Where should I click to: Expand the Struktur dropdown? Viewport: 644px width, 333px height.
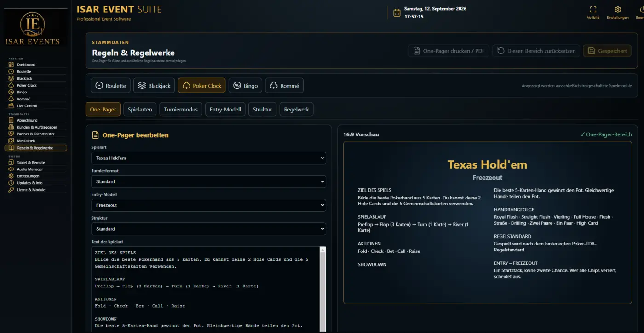(208, 229)
